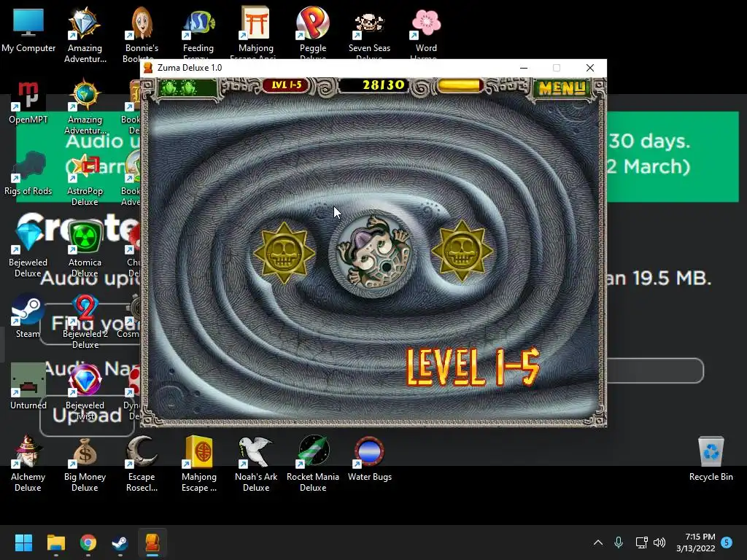Image resolution: width=747 pixels, height=560 pixels.
Task: Open File Explorer from the taskbar
Action: click(55, 542)
